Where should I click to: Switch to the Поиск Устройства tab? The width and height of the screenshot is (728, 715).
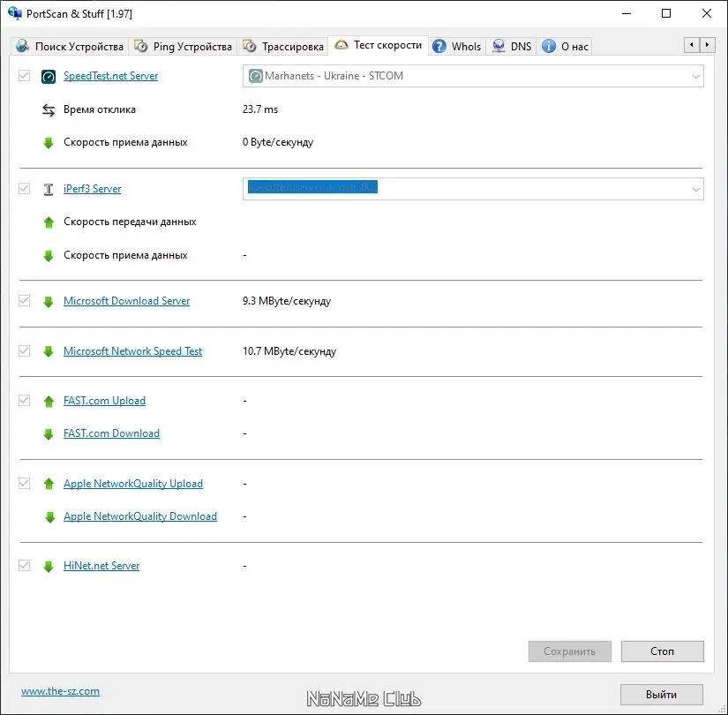pos(70,47)
